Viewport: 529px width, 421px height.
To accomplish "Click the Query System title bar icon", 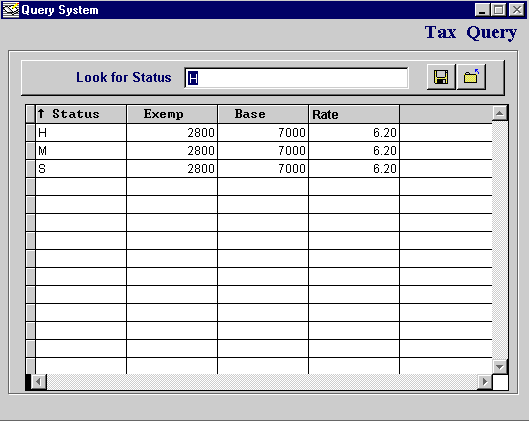I will (x=10, y=10).
